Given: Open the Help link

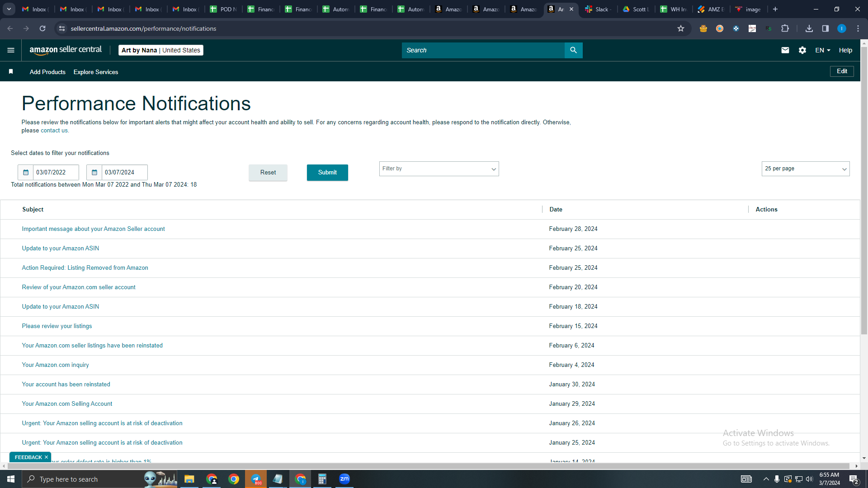Looking at the screenshot, I should 845,50.
